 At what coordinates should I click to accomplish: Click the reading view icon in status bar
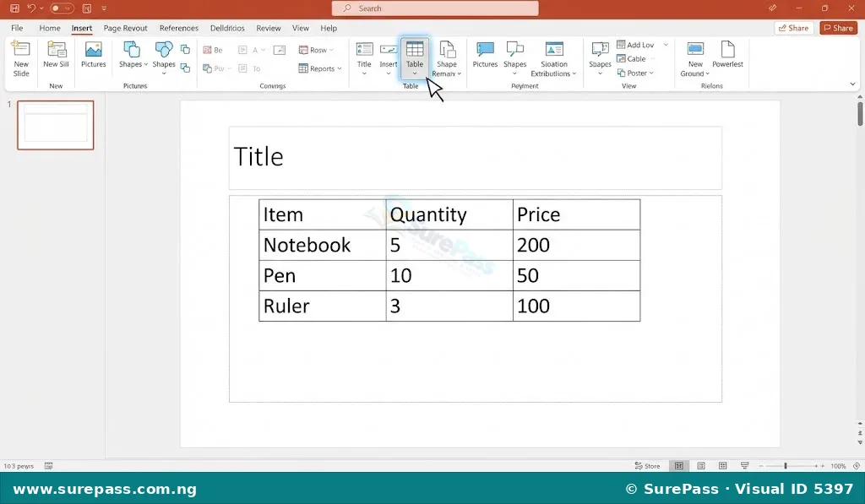pos(701,466)
